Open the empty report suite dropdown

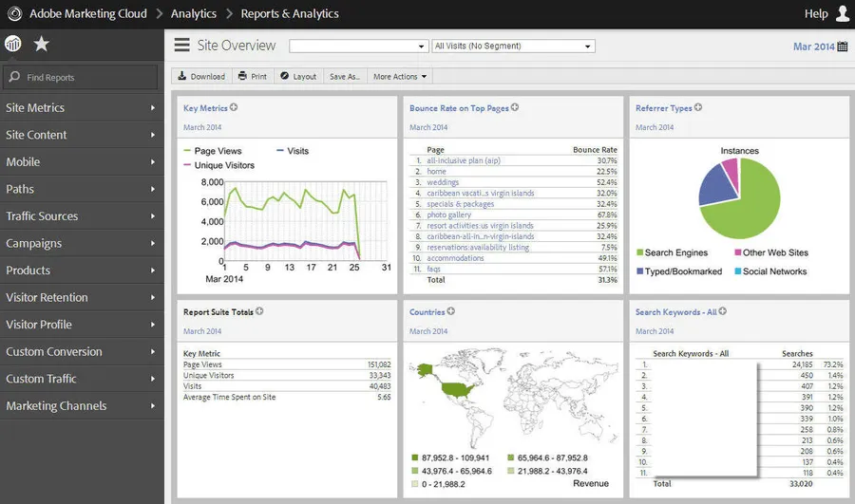(x=359, y=47)
